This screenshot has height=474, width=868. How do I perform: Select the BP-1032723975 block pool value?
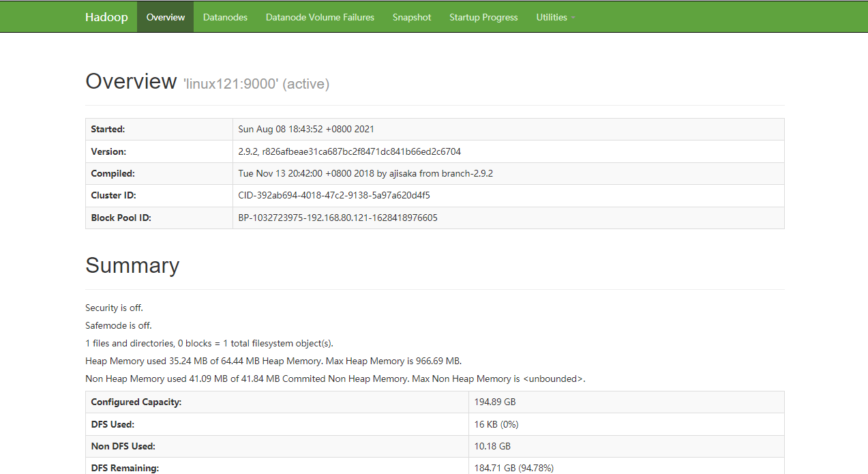click(338, 218)
